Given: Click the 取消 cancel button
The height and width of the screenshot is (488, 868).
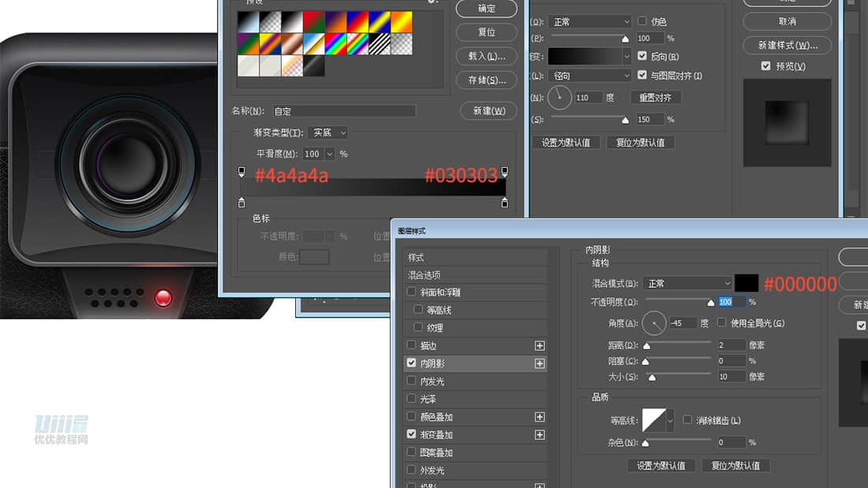Looking at the screenshot, I should [x=788, y=21].
